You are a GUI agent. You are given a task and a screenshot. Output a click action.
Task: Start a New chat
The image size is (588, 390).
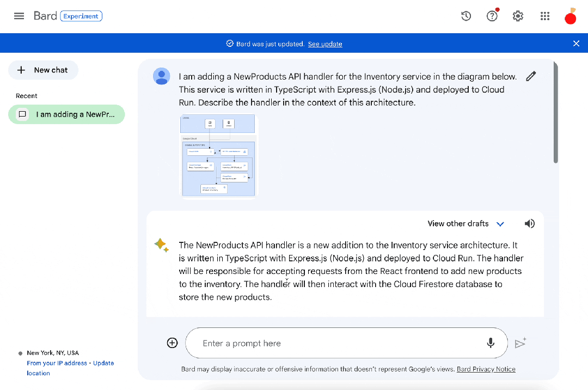(43, 70)
